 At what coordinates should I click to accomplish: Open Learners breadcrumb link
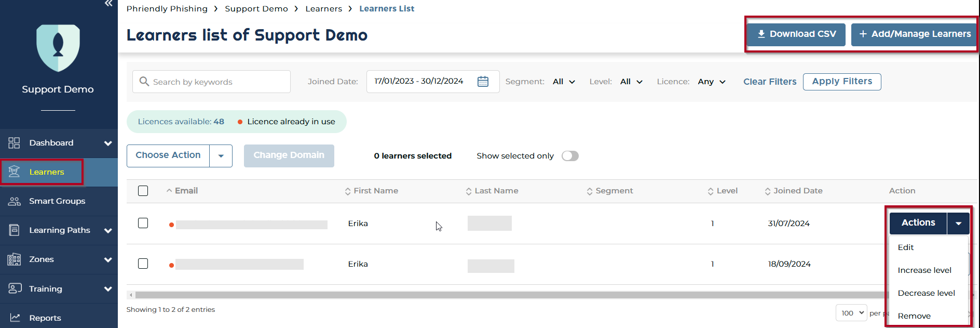[x=324, y=9]
